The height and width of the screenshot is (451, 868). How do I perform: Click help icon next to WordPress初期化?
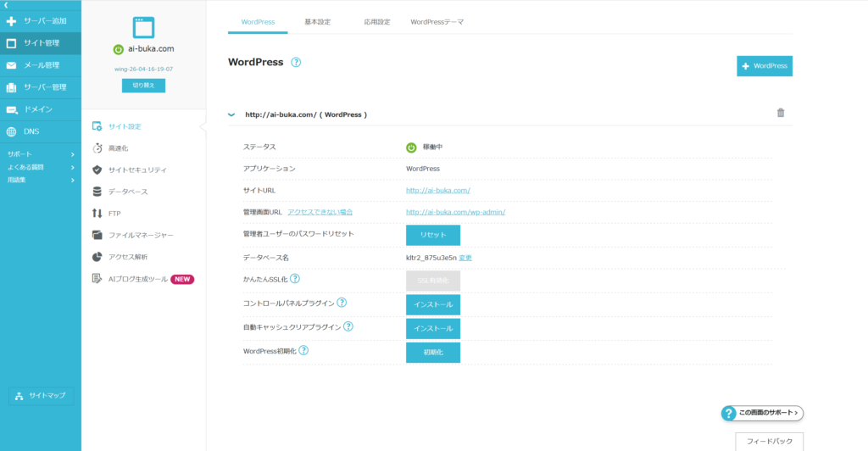click(303, 350)
